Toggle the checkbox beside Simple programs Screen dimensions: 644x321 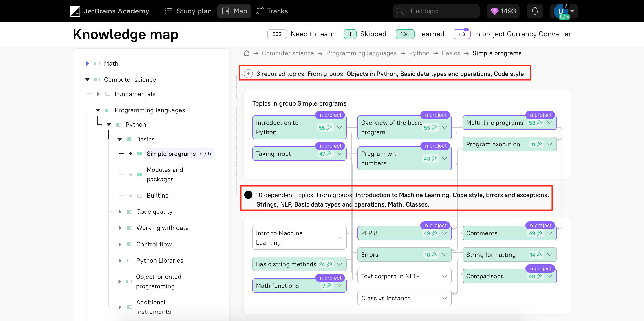pos(139,154)
